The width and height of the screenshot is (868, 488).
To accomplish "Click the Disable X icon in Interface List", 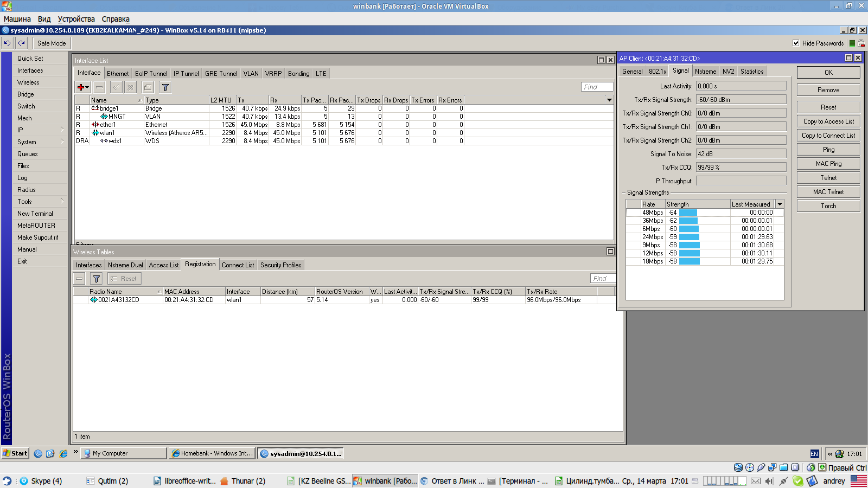I will [x=130, y=87].
